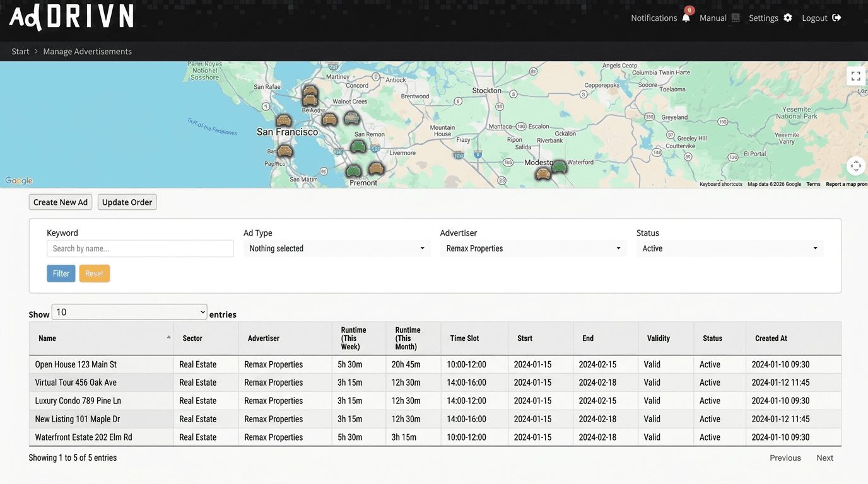Viewport: 868px width, 484px height.
Task: Select the green car marker left above Premont
Action: click(353, 170)
